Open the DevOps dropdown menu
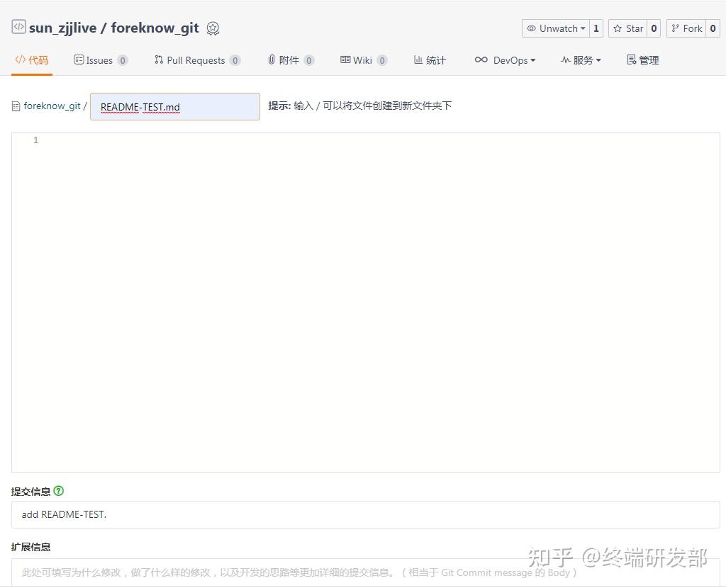 coord(505,60)
